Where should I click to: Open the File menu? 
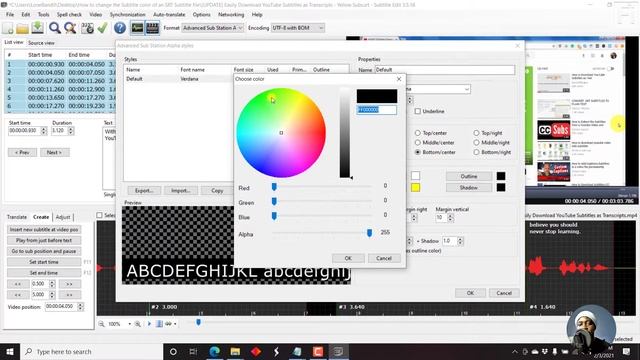(10, 14)
